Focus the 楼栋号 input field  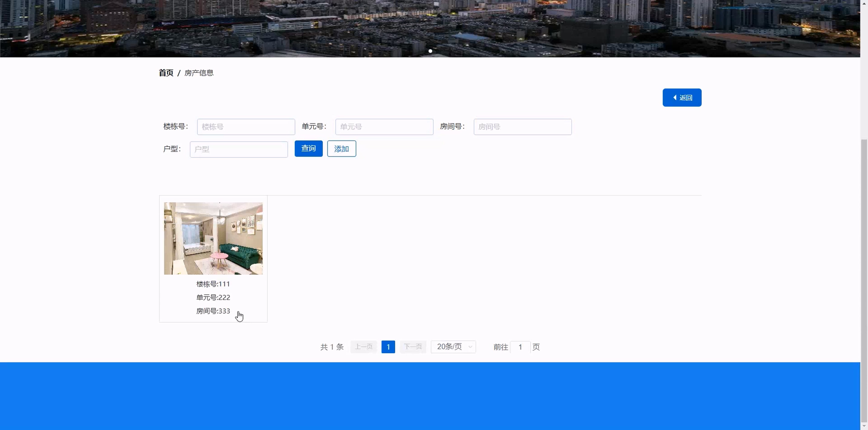[x=246, y=127]
